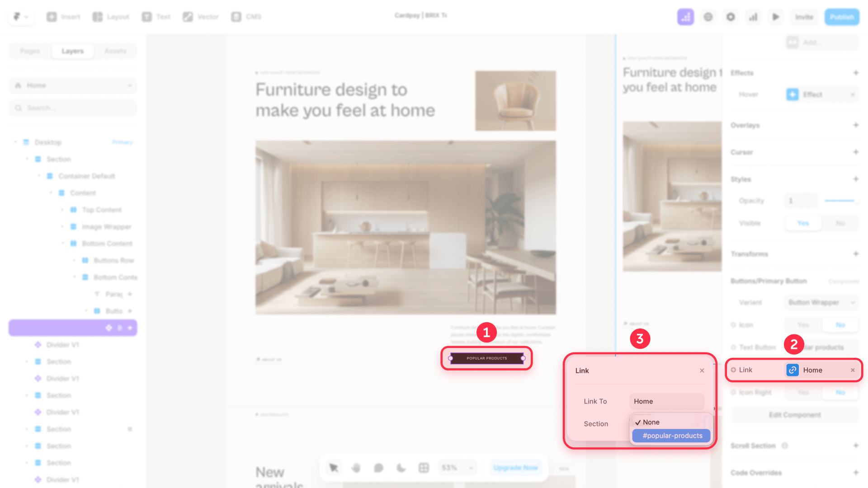Switch to the Assets tab
This screenshot has height=488, width=868.
point(116,51)
